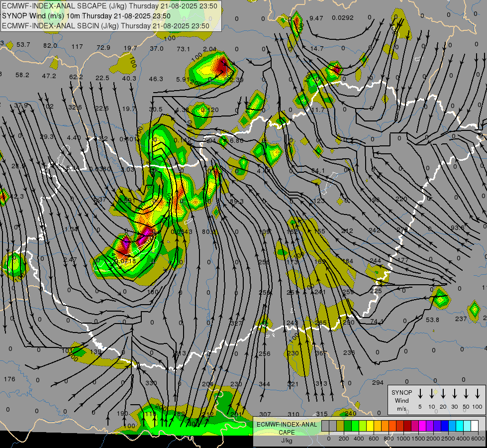This screenshot has height=448, width=487.
Task: Pick the olive swatch in CAPE legend
Action: [340, 426]
